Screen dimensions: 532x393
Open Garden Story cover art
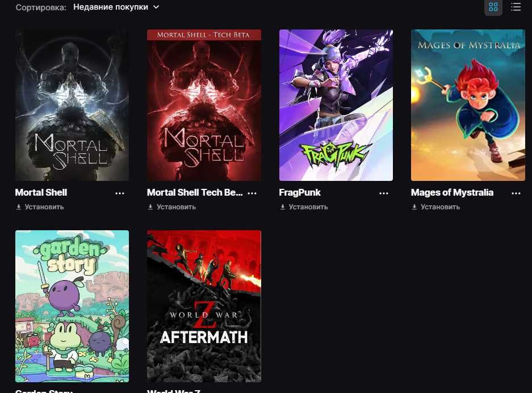point(72,306)
